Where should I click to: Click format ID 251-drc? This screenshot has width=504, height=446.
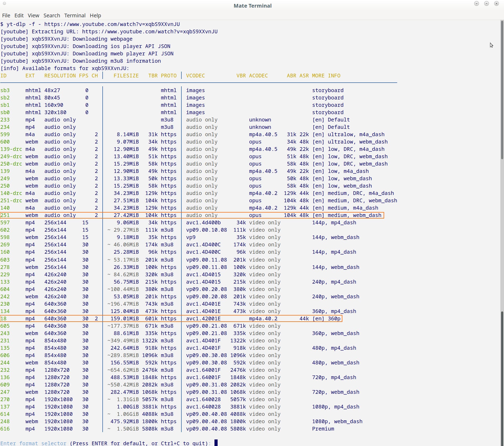coord(11,200)
